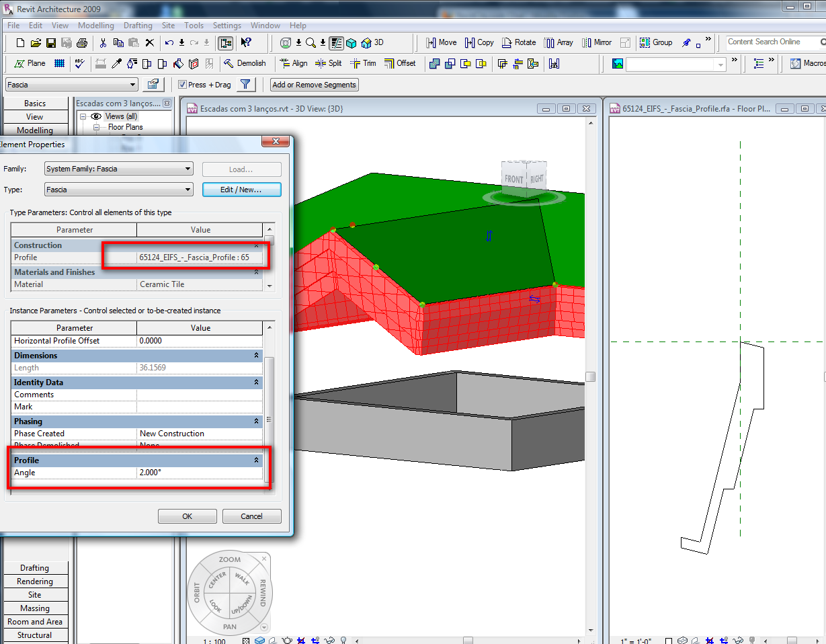Select the Split tool
826x644 pixels.
point(329,63)
